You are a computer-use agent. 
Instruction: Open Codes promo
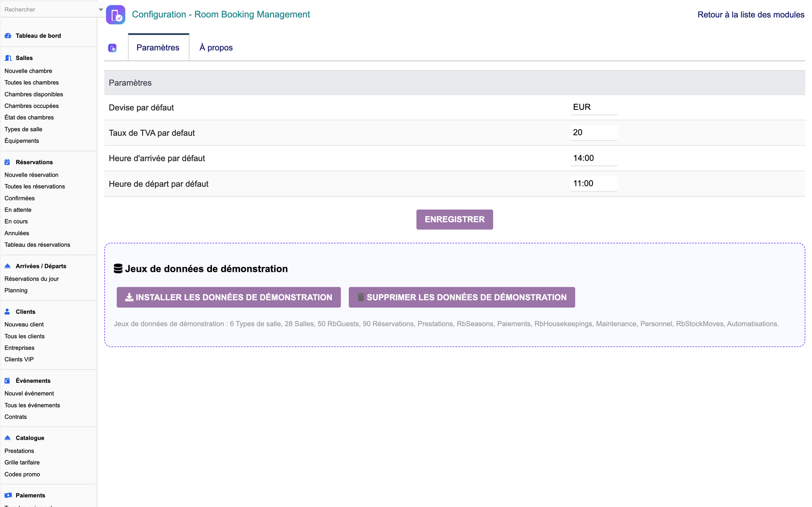[x=22, y=474]
